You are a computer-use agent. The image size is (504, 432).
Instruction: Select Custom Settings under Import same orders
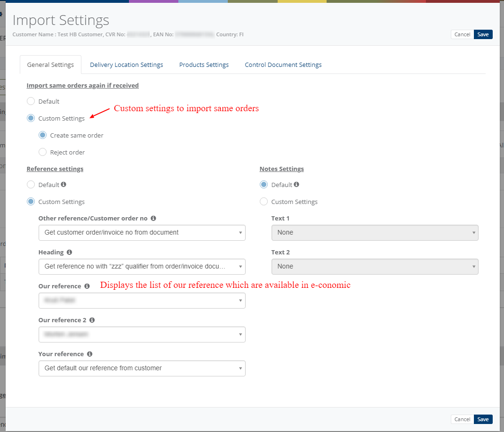pos(31,118)
